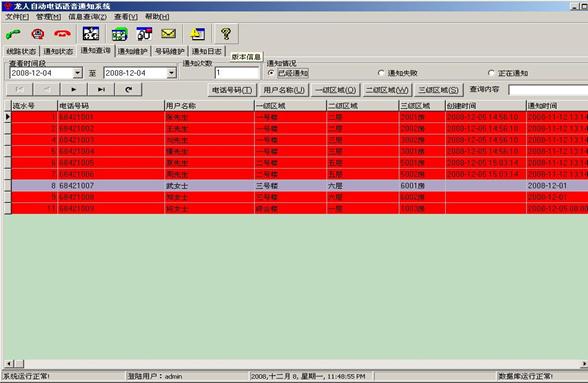This screenshot has height=383, width=588.
Task: Click the 三级区域 column header
Action: [422, 106]
